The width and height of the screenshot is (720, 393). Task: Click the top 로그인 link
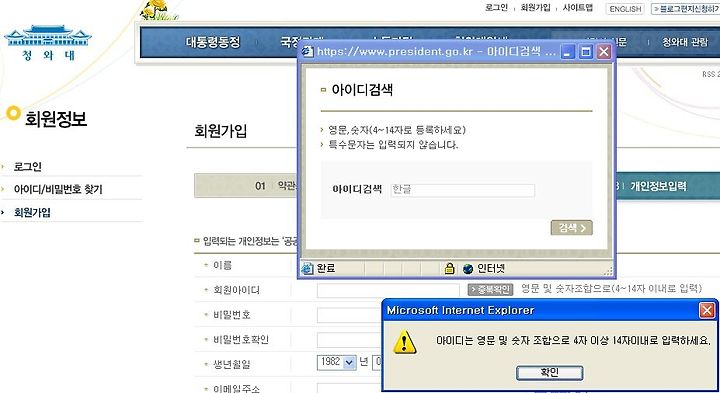point(496,8)
